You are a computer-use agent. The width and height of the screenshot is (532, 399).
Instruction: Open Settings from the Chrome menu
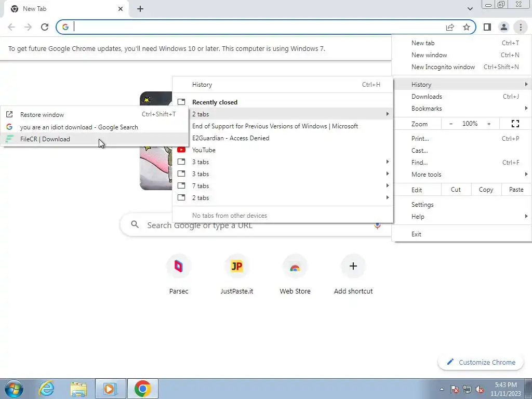(x=462, y=205)
